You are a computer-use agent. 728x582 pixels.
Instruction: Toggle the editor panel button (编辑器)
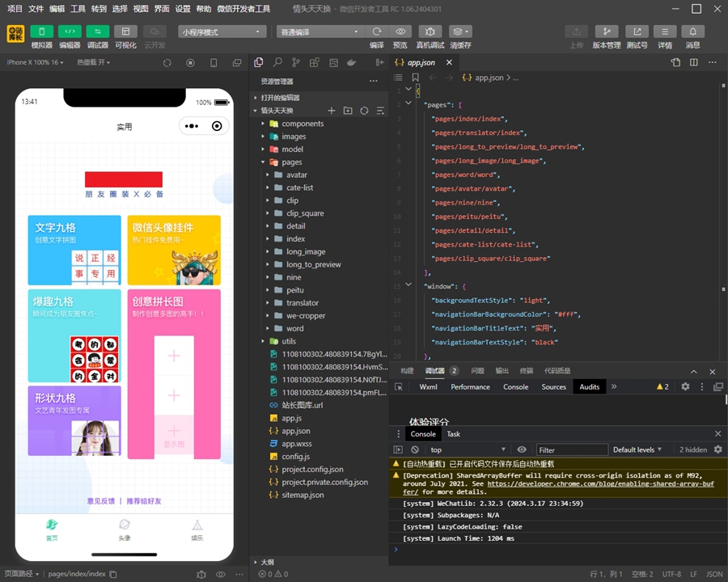[70, 32]
